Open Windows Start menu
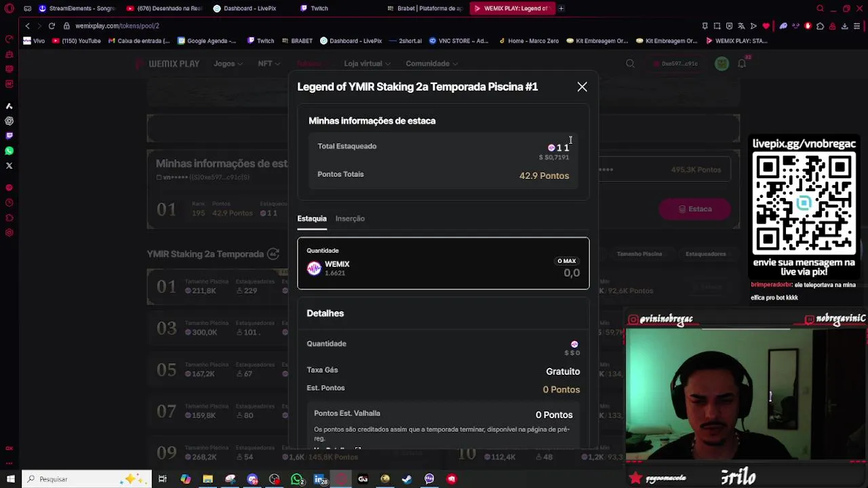 (10, 479)
